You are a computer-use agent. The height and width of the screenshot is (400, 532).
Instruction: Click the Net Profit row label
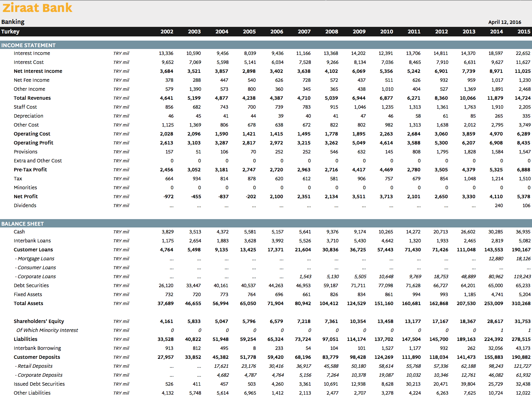tap(26, 197)
